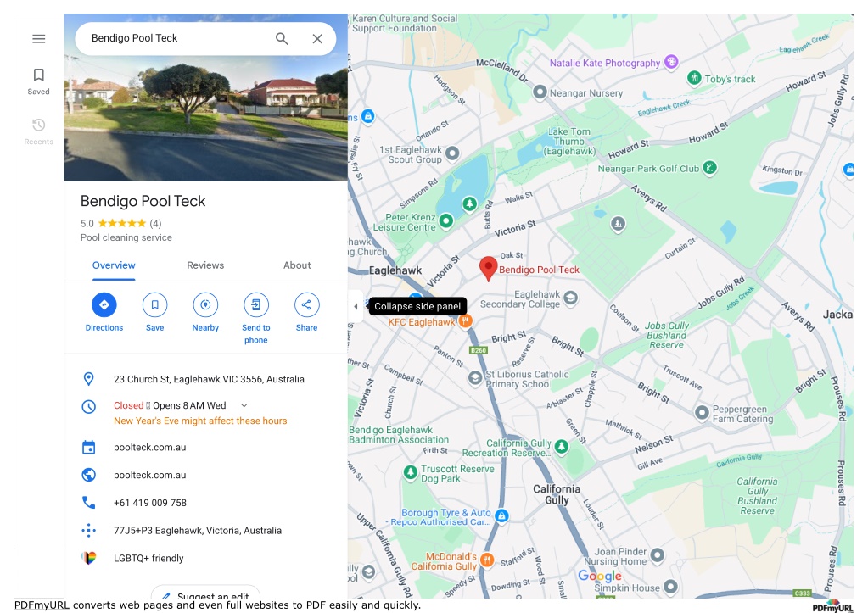
Task: Click the Suggest an edit button
Action: click(205, 593)
